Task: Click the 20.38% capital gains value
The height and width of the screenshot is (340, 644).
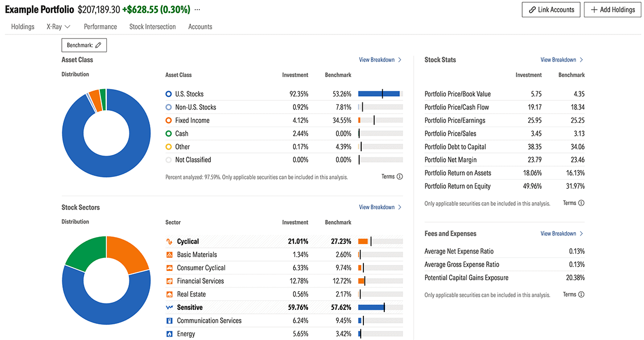Action: 575,278
